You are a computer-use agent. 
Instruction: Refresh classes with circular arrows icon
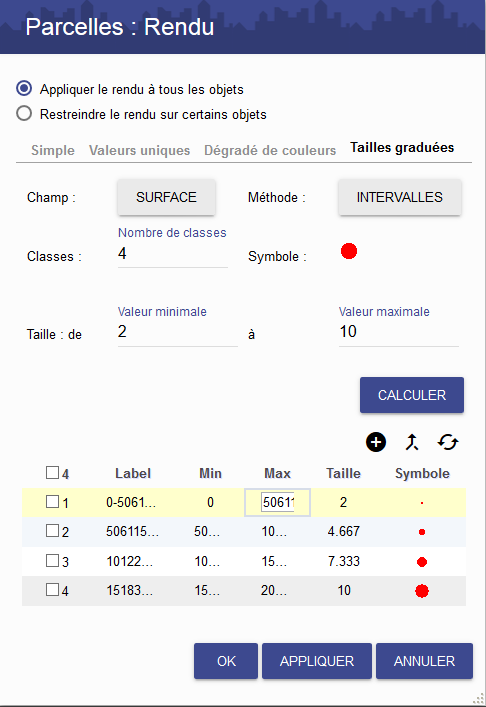pyautogui.click(x=448, y=442)
